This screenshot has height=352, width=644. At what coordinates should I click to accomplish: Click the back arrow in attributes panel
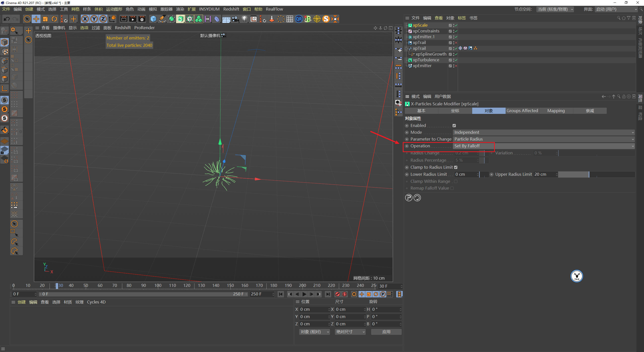603,97
